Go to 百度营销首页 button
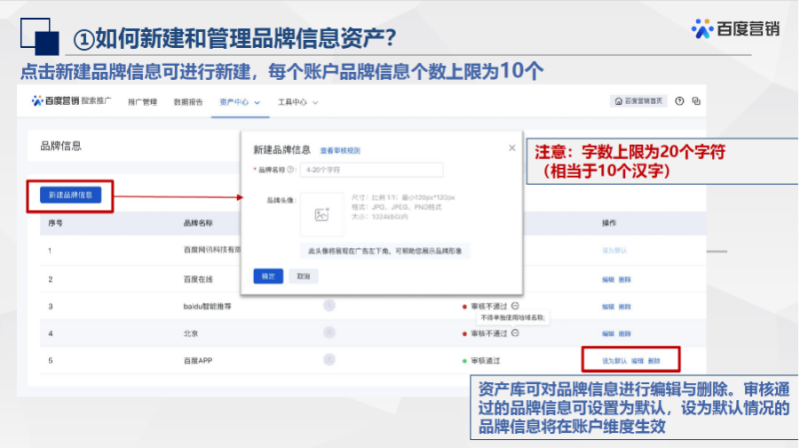The width and height of the screenshot is (800, 448). [x=638, y=101]
